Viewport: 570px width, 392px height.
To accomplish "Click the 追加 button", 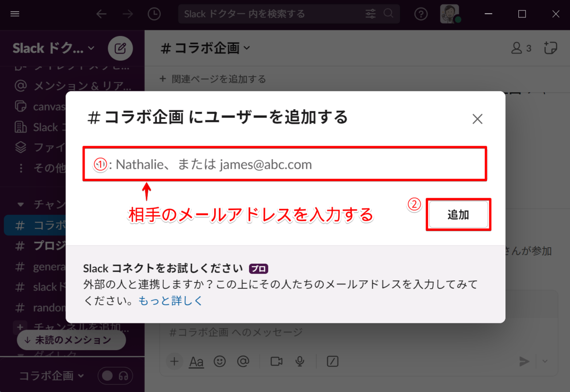I will click(x=458, y=215).
